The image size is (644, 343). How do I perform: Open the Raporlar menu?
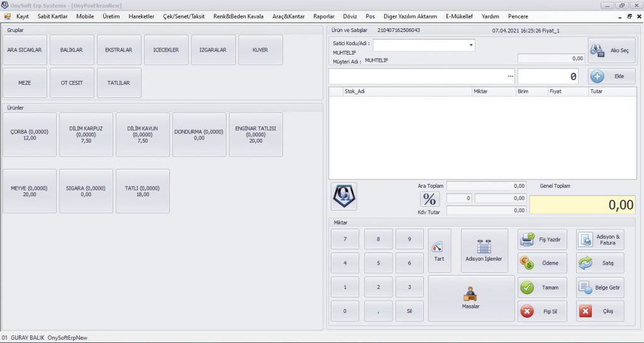(324, 16)
